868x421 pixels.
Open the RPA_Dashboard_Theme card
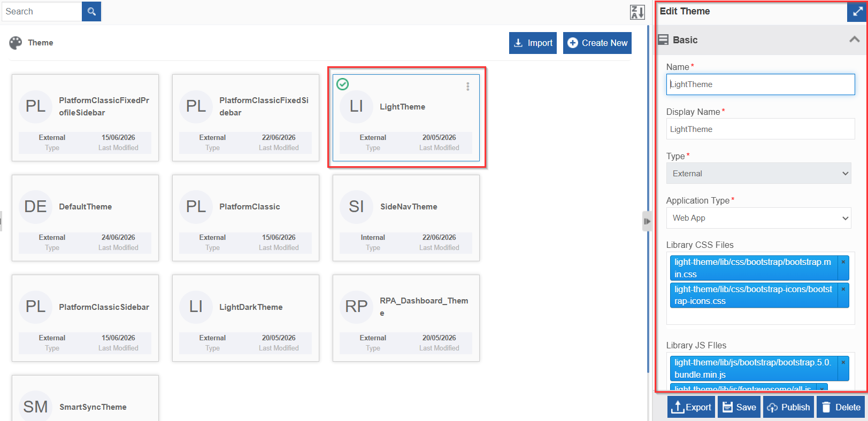tap(406, 318)
